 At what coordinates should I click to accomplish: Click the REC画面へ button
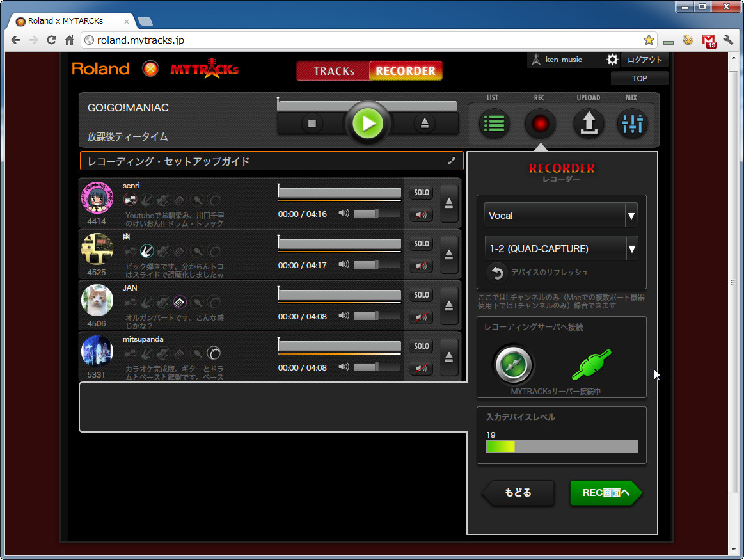606,493
